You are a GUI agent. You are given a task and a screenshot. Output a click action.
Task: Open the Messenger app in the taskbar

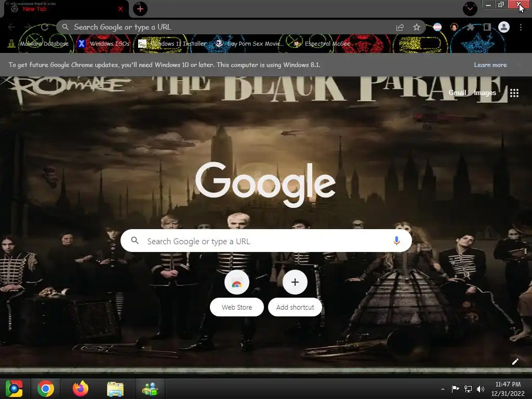[150, 389]
